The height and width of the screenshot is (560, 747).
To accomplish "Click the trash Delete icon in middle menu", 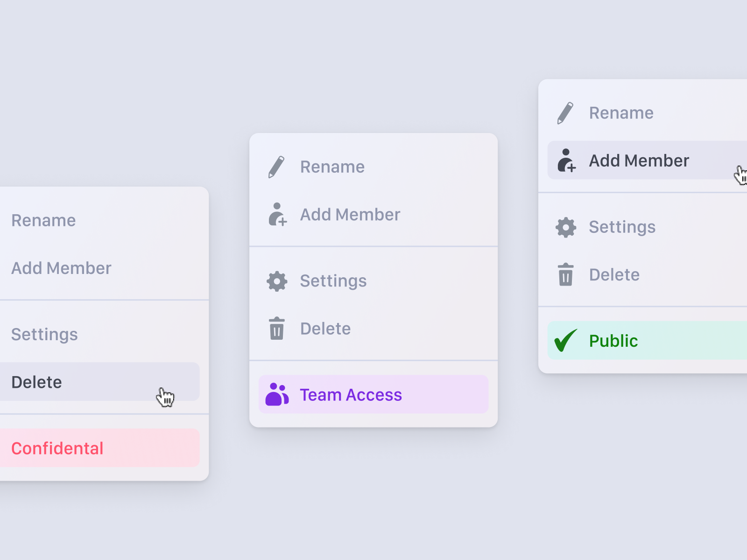I will pyautogui.click(x=276, y=329).
